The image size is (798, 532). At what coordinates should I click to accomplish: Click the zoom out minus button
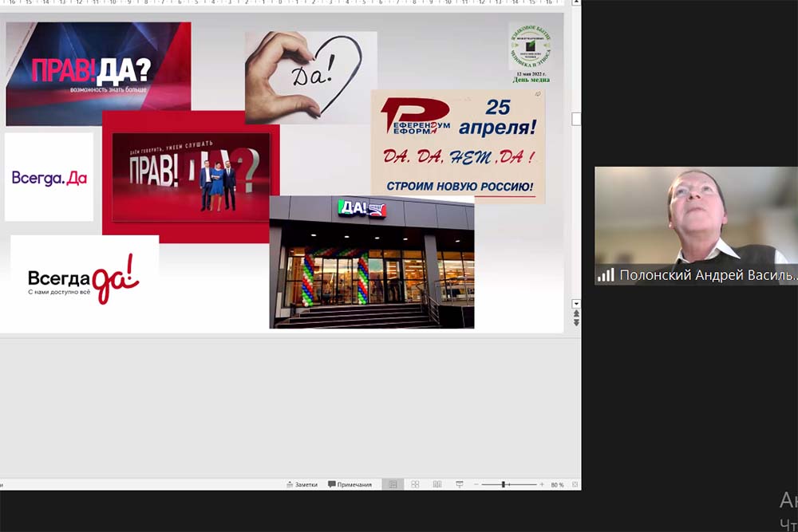(x=475, y=484)
